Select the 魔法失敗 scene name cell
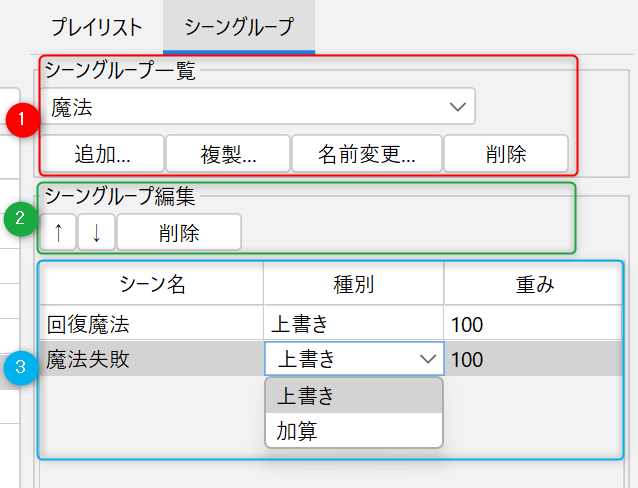 [x=152, y=359]
